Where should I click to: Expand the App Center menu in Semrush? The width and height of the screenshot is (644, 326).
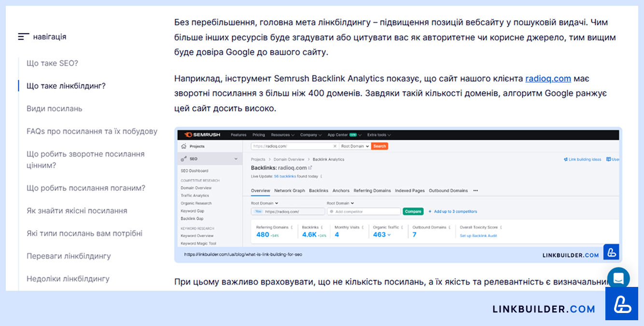(345, 135)
